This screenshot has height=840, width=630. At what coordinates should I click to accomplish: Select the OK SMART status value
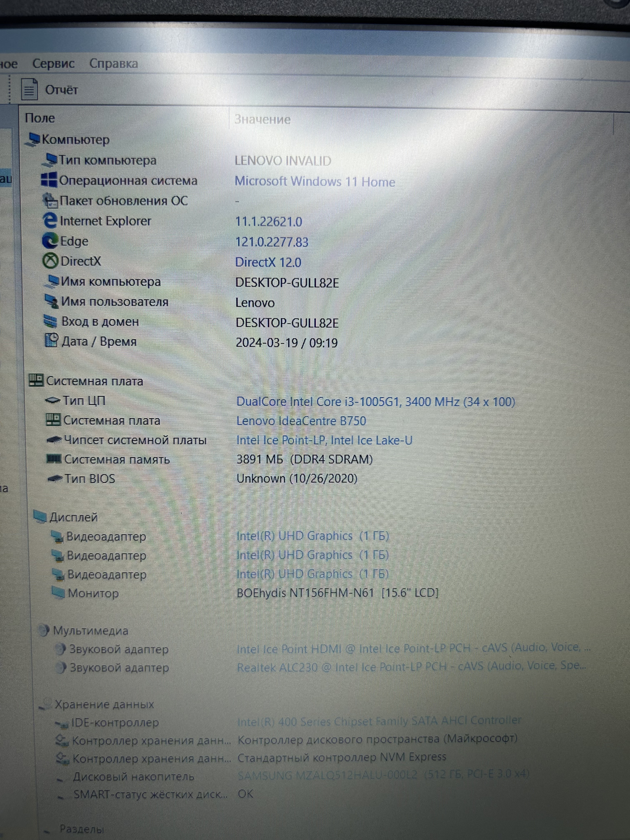(246, 794)
